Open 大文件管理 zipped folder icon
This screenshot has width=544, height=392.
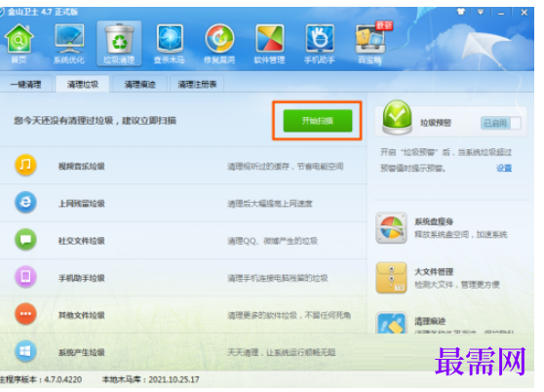(x=391, y=278)
